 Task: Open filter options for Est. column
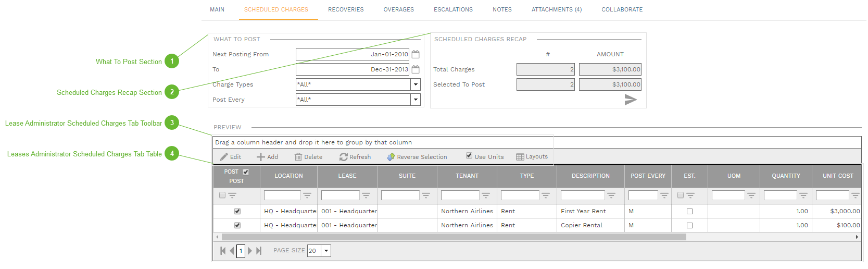pos(690,195)
